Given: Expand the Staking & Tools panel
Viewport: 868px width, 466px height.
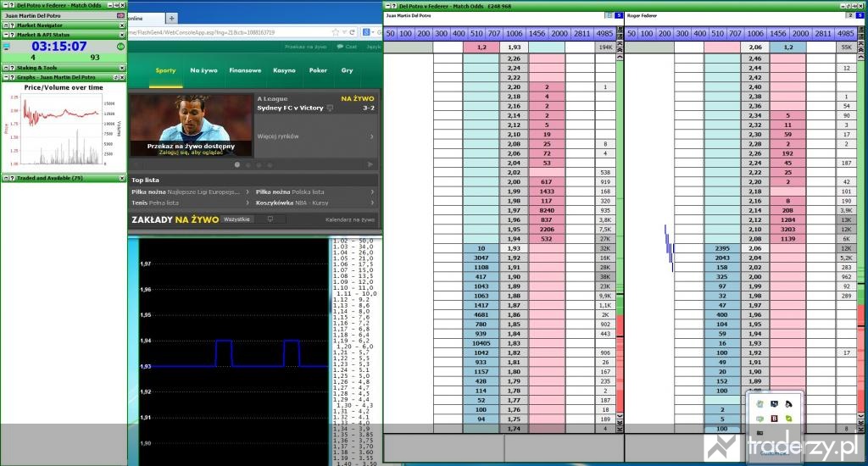Looking at the screenshot, I should tap(6, 68).
